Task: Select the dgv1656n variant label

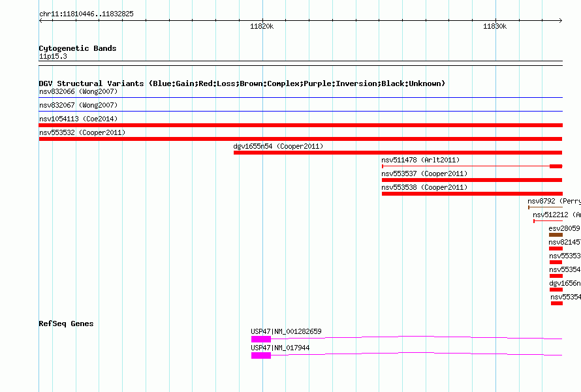Action: (565, 283)
